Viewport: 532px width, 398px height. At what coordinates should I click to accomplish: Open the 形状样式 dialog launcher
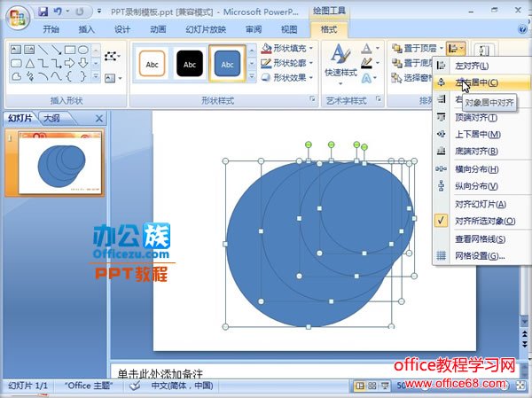click(312, 99)
